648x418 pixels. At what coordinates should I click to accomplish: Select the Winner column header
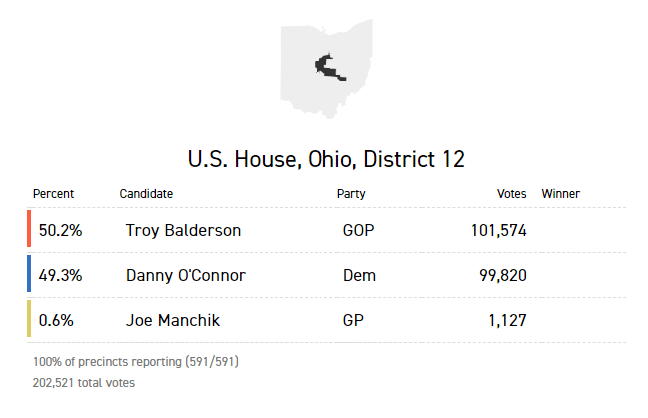(560, 194)
